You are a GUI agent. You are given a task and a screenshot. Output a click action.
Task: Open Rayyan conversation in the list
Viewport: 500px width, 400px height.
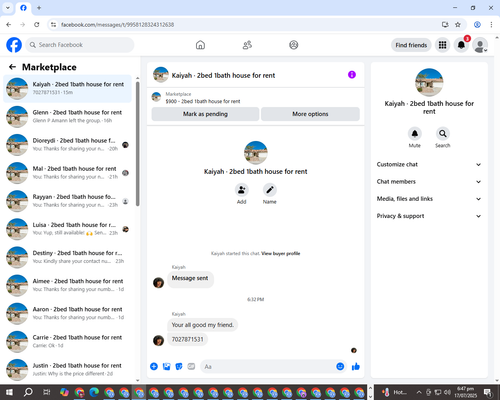[67, 201]
